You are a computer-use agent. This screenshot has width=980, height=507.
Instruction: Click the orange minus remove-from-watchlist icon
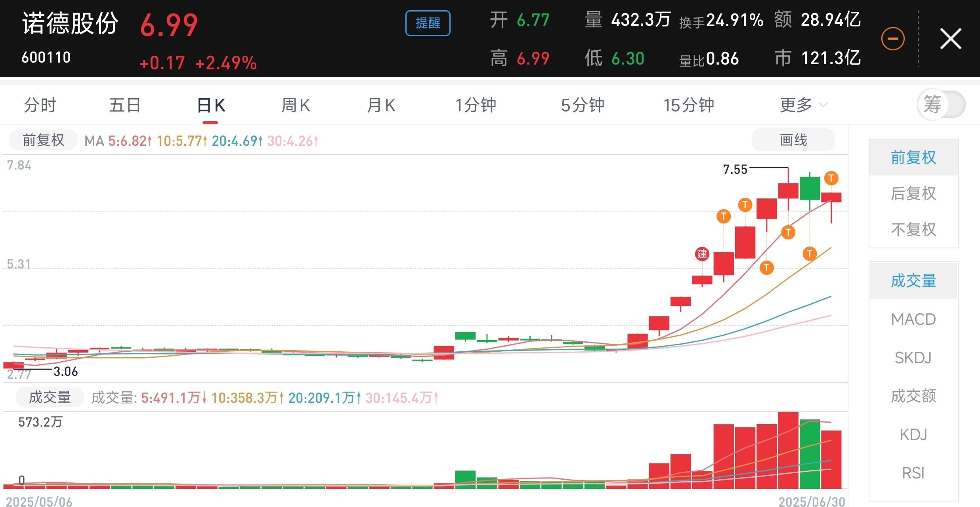(x=892, y=39)
